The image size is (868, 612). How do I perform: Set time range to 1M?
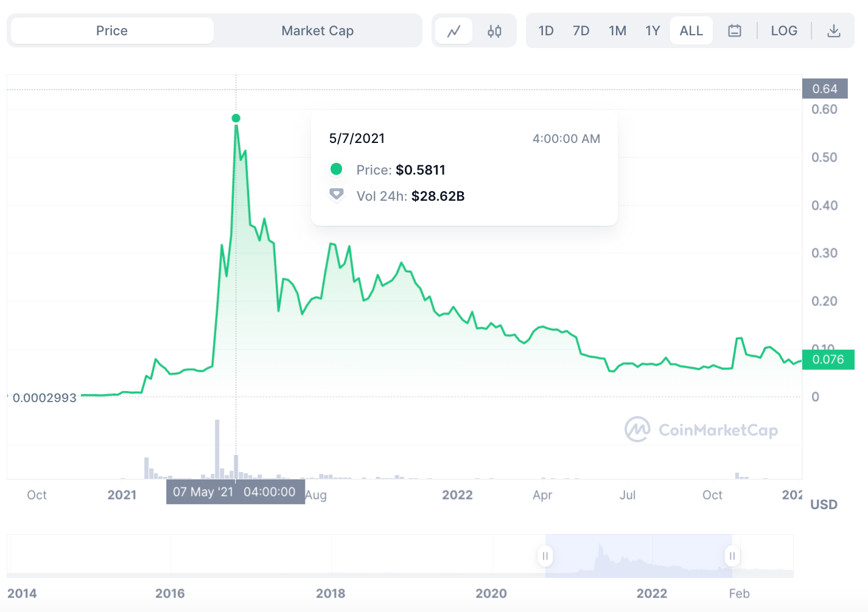(617, 30)
